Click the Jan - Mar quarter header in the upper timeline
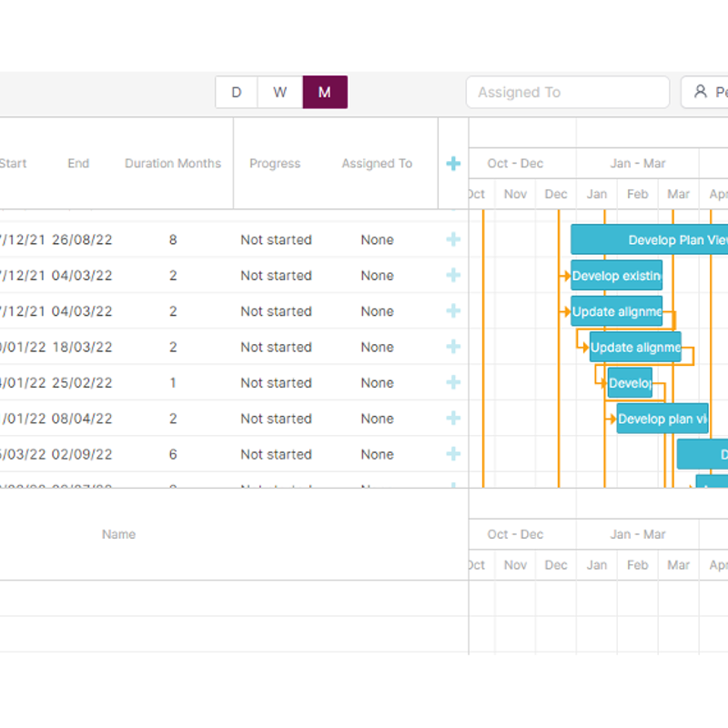 click(637, 164)
